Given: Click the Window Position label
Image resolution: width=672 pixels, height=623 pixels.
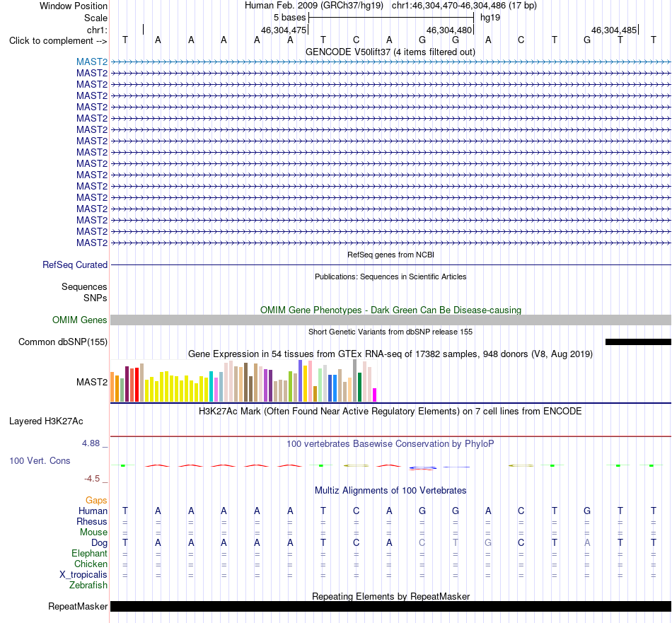Looking at the screenshot, I should pos(74,6).
